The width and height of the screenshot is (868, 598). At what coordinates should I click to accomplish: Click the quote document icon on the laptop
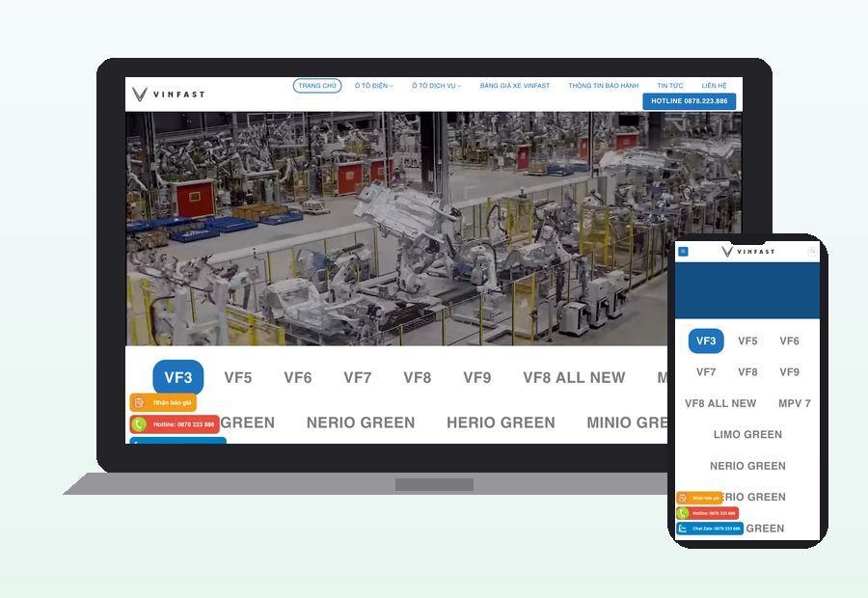[x=140, y=402]
